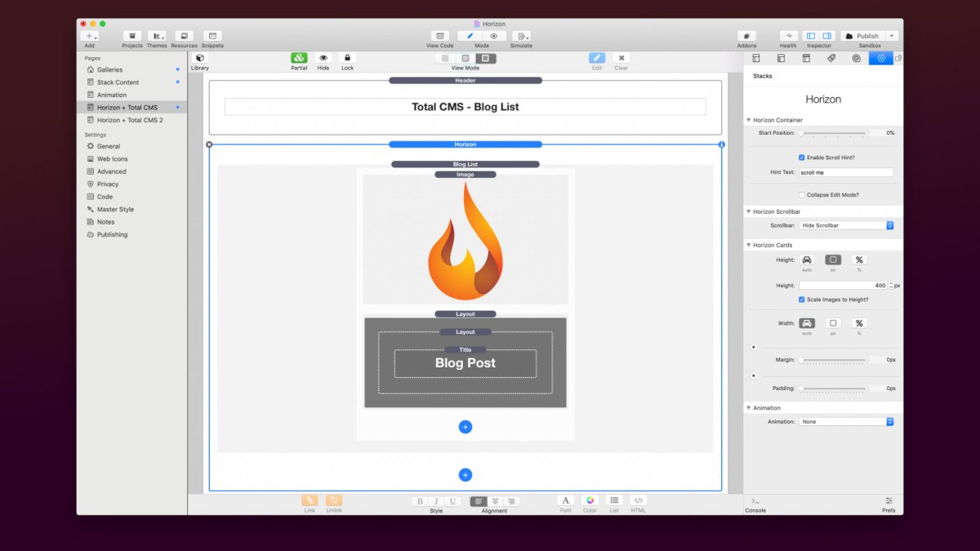Viewport: 980px width, 551px height.
Task: Open the Addons manager
Action: tap(746, 36)
